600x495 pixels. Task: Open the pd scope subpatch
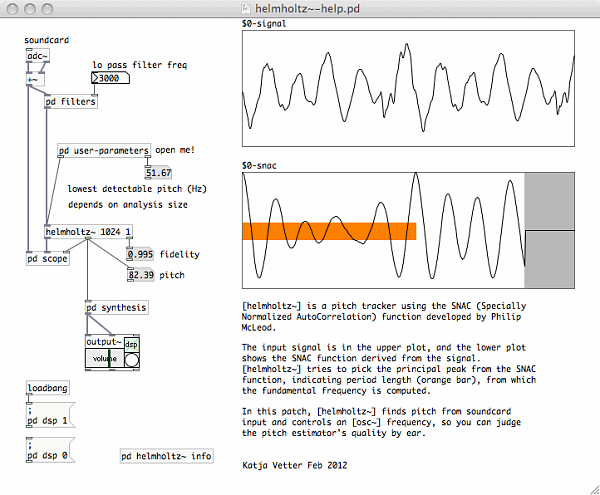click(51, 258)
